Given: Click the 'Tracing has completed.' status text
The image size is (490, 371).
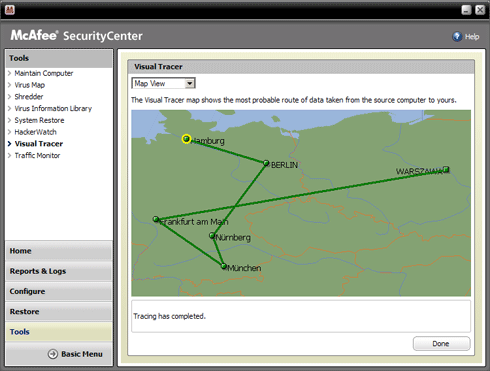Looking at the screenshot, I should [x=170, y=316].
